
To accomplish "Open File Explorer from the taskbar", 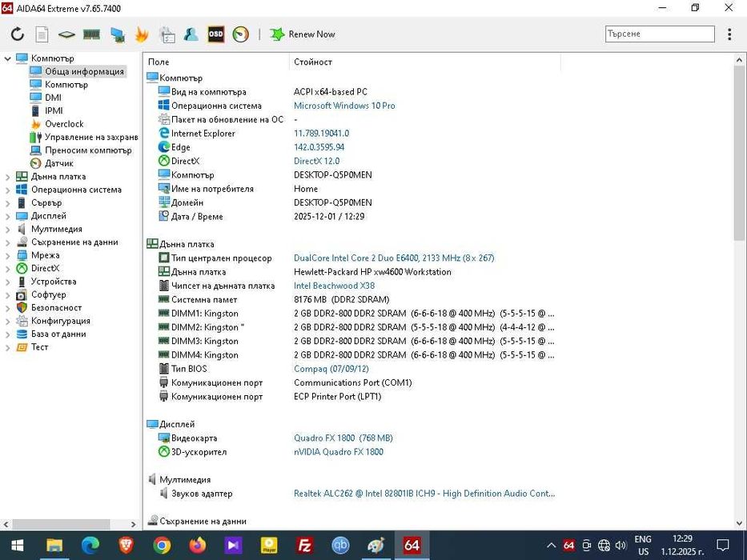I will [54, 546].
